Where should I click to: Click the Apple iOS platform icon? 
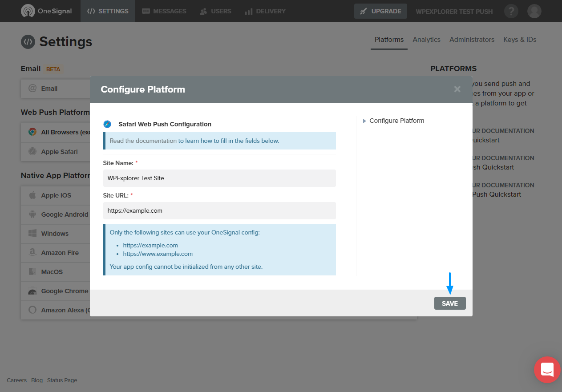point(32,195)
